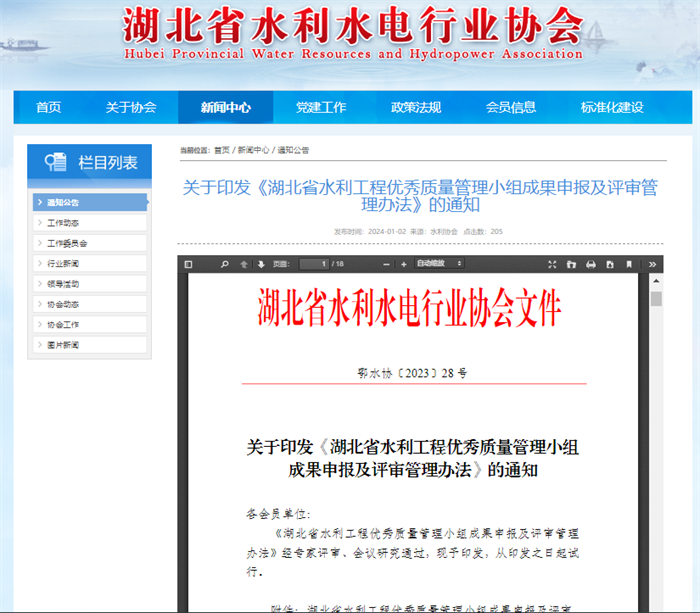This screenshot has width=700, height=613.
Task: Open 工作动态 sidebar category
Action: coord(90,223)
